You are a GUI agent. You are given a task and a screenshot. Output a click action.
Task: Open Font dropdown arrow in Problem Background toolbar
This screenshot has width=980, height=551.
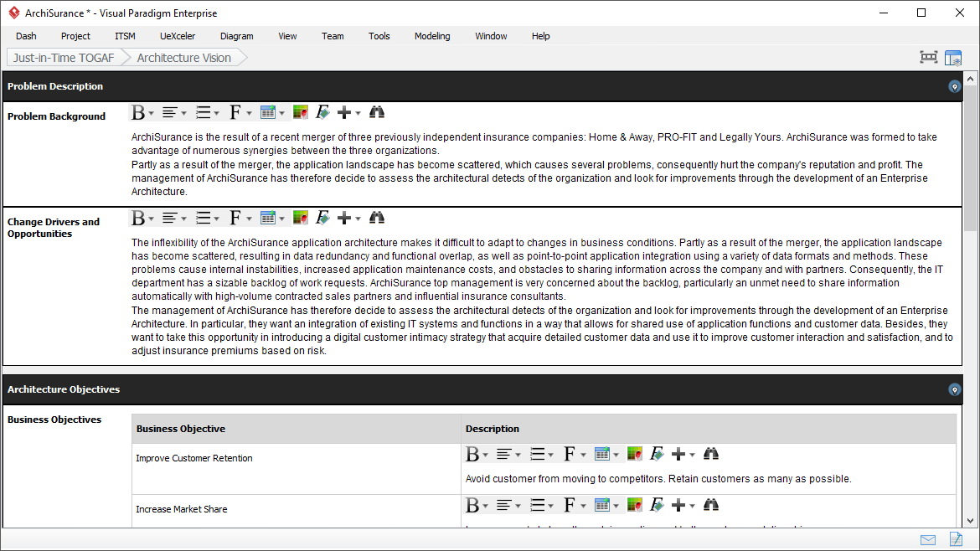click(x=250, y=113)
